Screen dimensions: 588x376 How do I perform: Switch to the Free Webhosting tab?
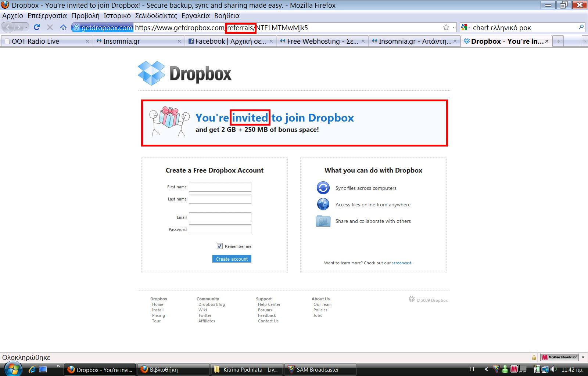tap(322, 41)
